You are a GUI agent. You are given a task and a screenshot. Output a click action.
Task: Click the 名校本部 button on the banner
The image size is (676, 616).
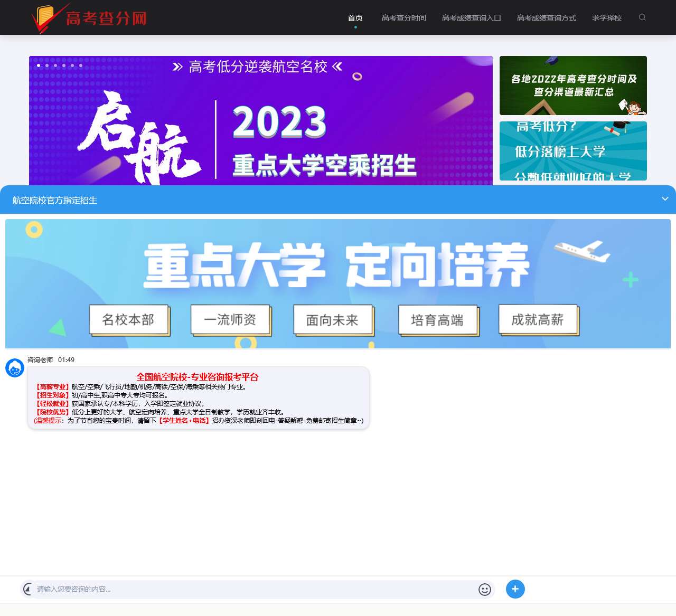(128, 319)
